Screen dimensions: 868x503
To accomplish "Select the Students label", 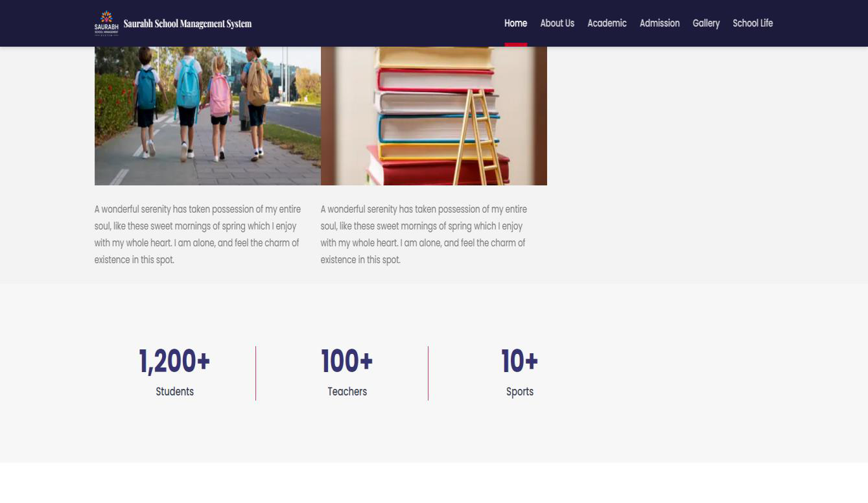I will coord(174,392).
